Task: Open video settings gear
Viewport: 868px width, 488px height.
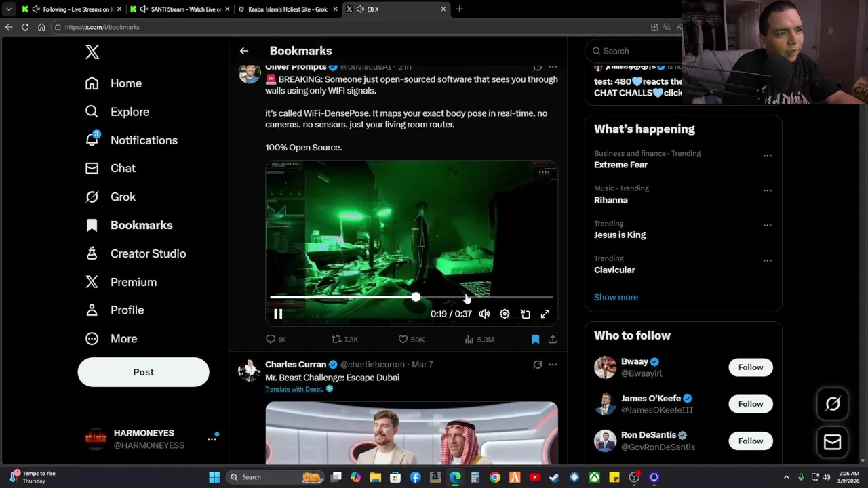Action: 505,314
